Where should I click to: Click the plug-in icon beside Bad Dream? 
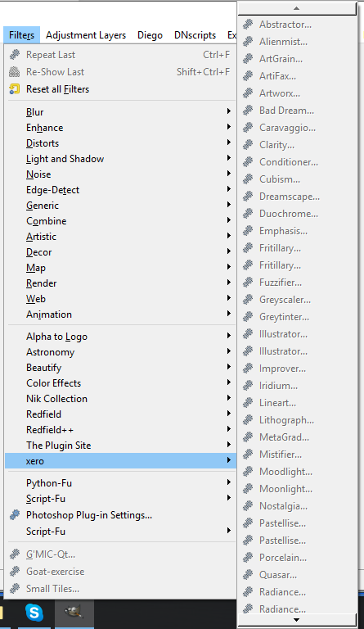tap(249, 111)
